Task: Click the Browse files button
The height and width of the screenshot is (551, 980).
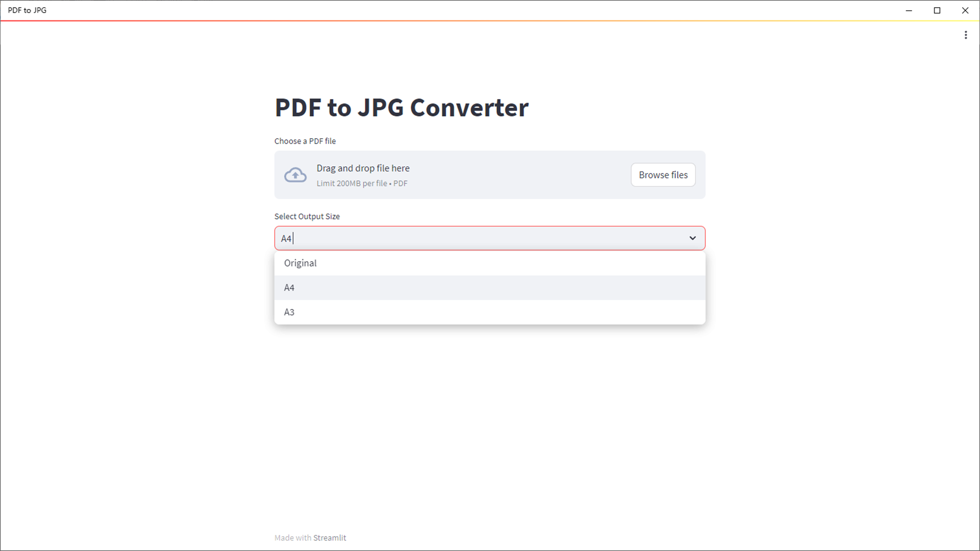Action: [663, 174]
